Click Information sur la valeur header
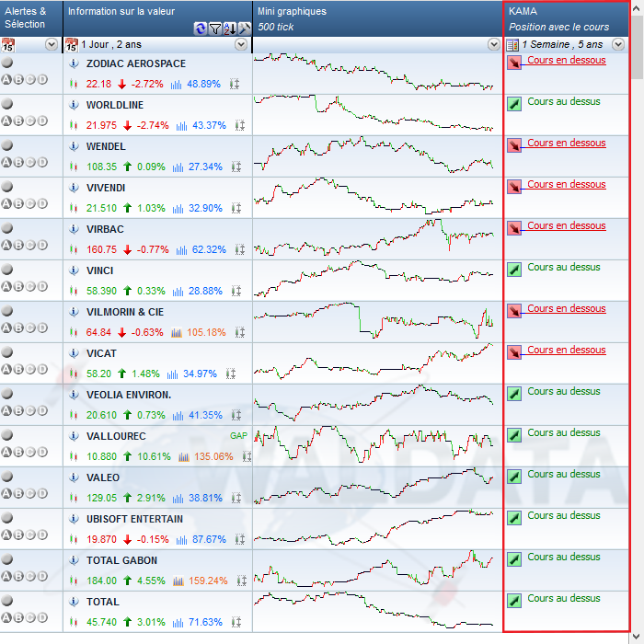 coord(157,18)
